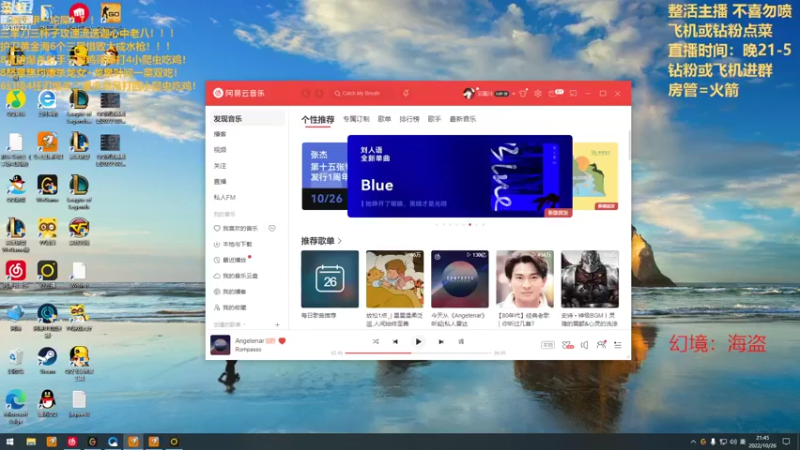The image size is (800, 450).
Task: Expand the account dropdown arrow next to VIP badge
Action: pos(513,94)
